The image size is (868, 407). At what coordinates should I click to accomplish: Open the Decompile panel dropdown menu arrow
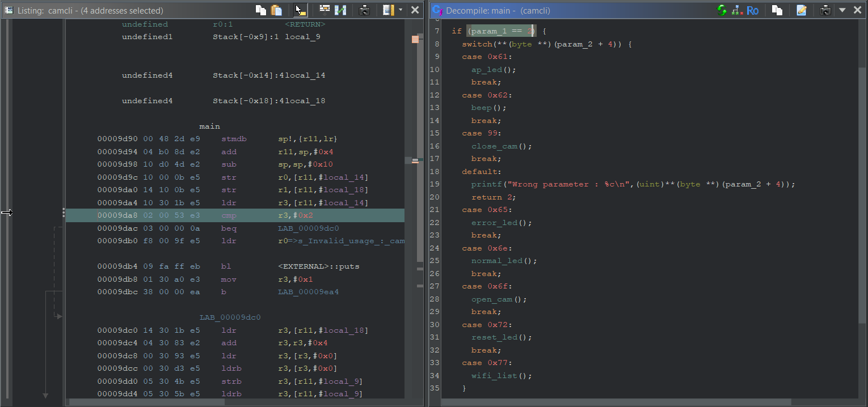tap(842, 10)
